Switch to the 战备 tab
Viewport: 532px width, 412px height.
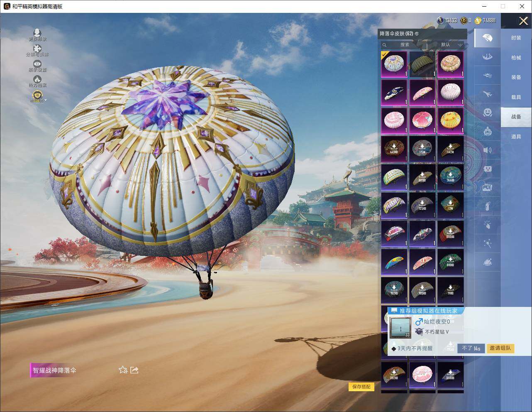coord(516,117)
